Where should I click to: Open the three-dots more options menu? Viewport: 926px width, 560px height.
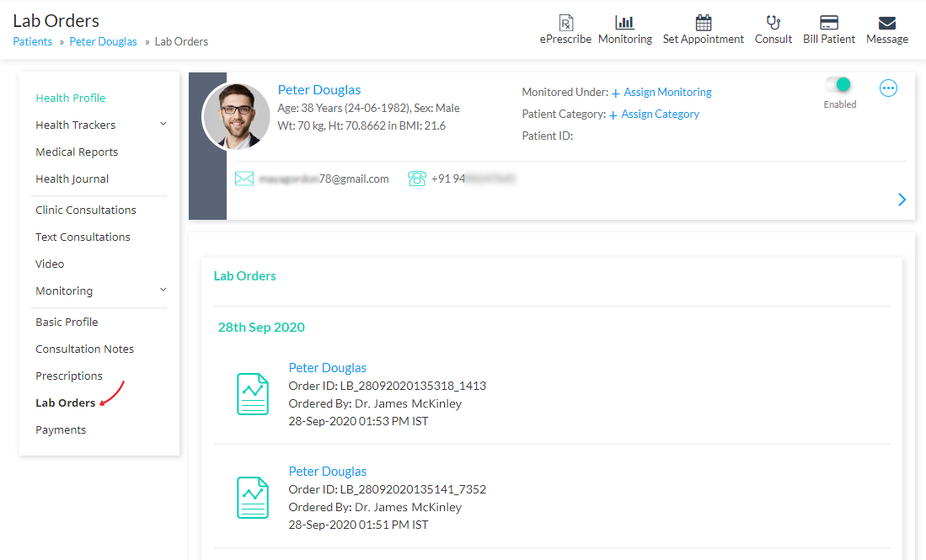(x=888, y=88)
